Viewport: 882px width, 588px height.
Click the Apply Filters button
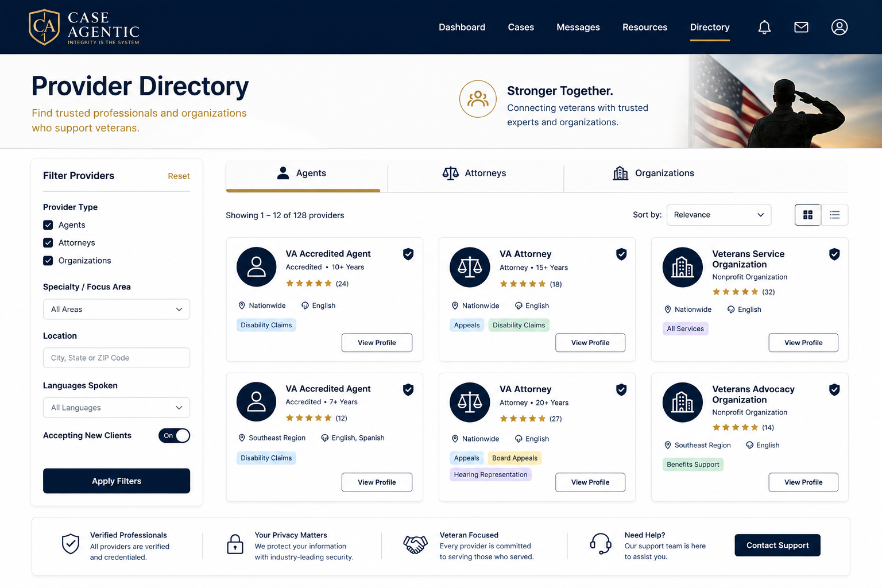click(117, 481)
